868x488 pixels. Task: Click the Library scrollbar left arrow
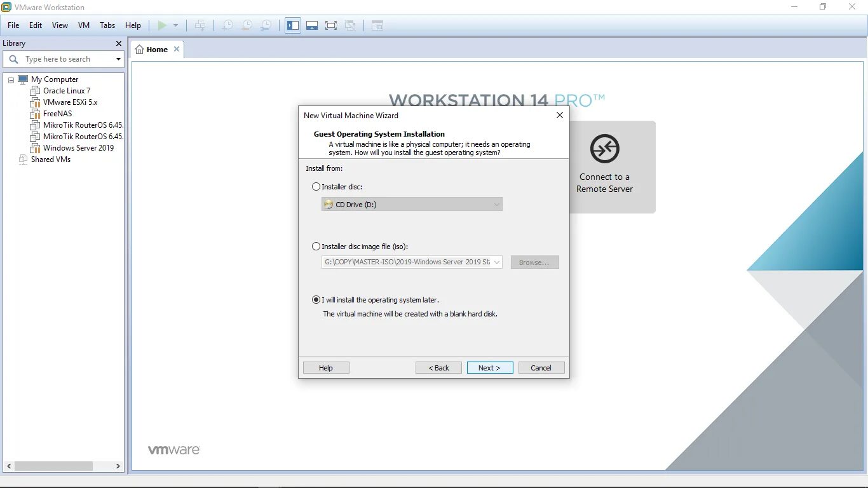pyautogui.click(x=8, y=466)
